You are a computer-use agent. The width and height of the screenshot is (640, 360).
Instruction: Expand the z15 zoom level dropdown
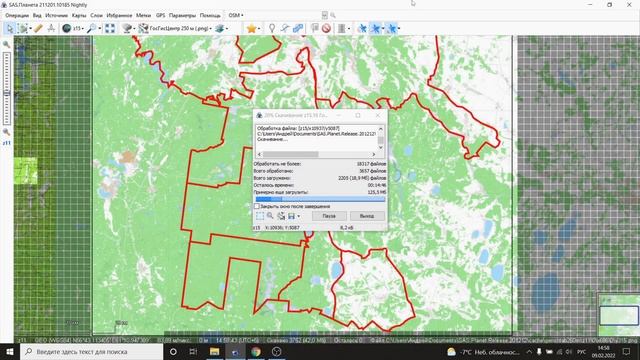(82, 29)
